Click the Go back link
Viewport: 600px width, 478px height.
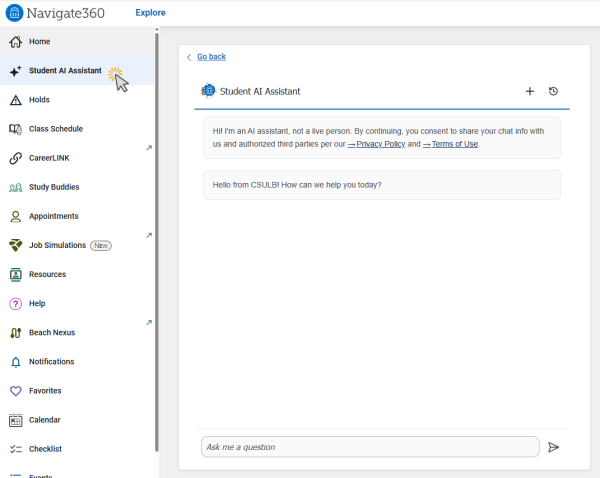pos(211,57)
